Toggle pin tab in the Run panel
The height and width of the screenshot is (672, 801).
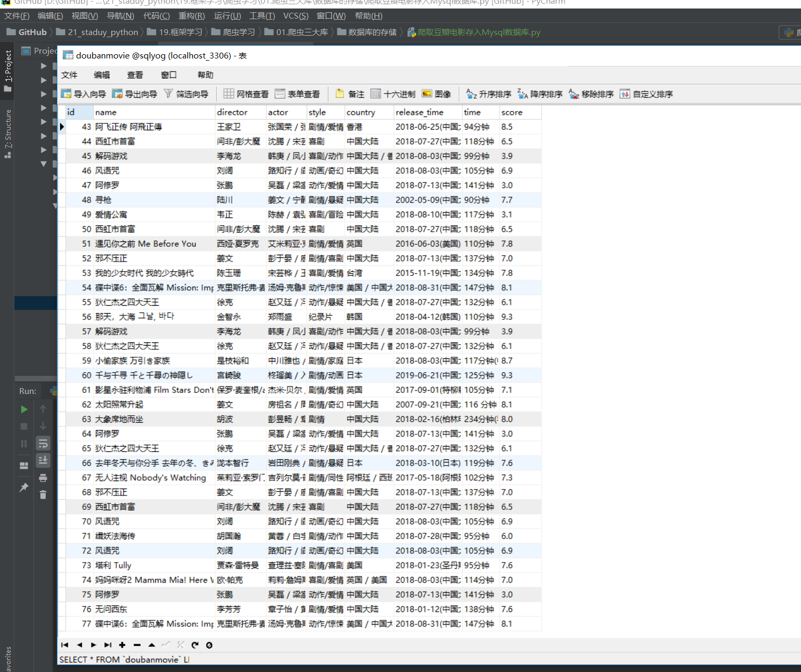click(x=24, y=487)
